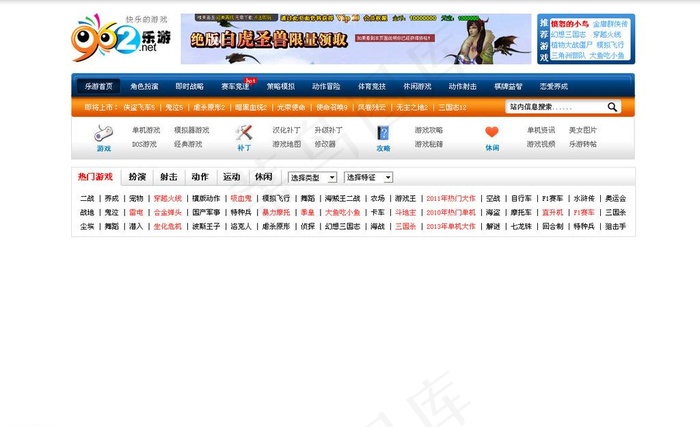Open the 游戏秘籍 link
This screenshot has height=427, width=700.
429,144
